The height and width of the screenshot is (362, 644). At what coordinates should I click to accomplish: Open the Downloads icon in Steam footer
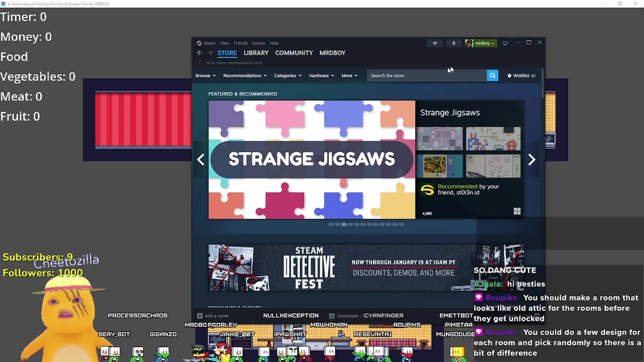[332, 316]
